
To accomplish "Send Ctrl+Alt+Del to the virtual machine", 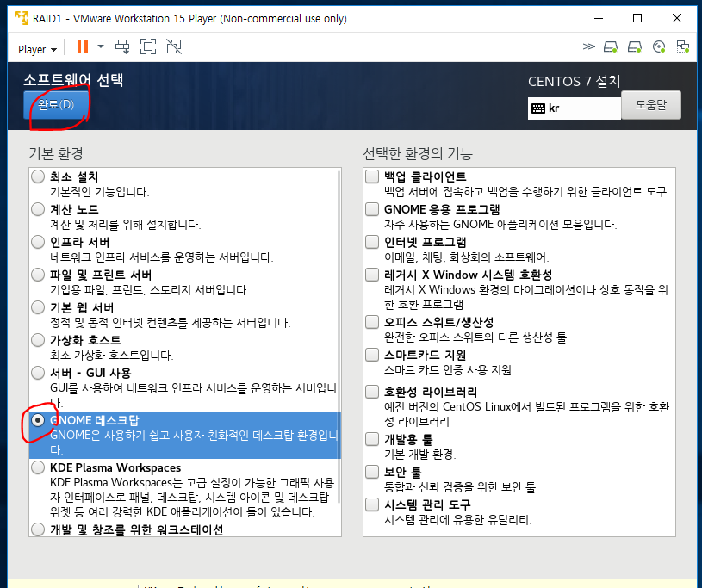I will [122, 46].
